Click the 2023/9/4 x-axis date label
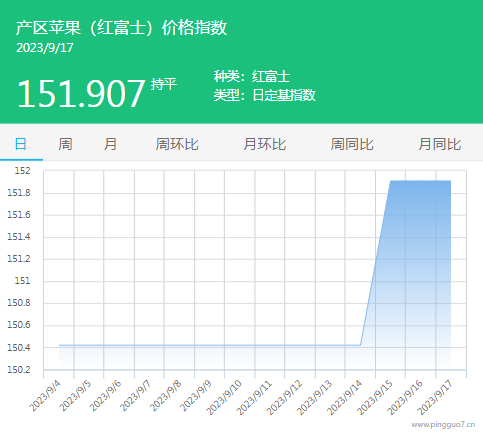The width and height of the screenshot is (483, 433). (45, 395)
